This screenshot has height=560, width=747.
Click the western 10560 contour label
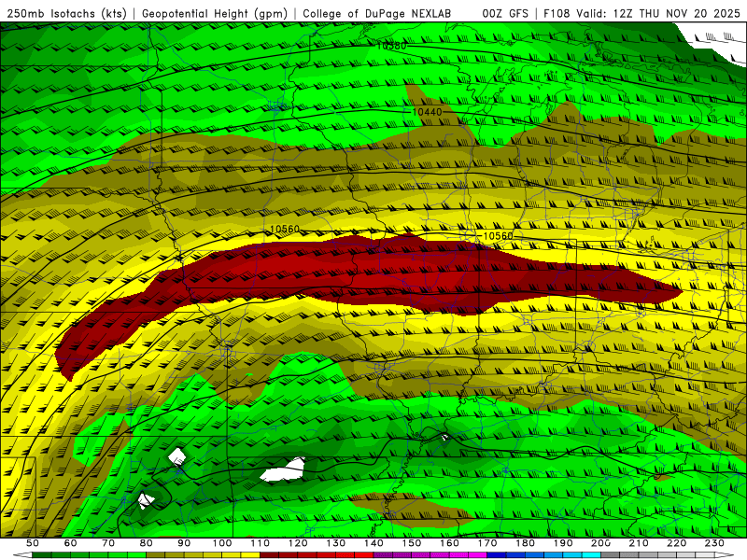click(x=285, y=229)
